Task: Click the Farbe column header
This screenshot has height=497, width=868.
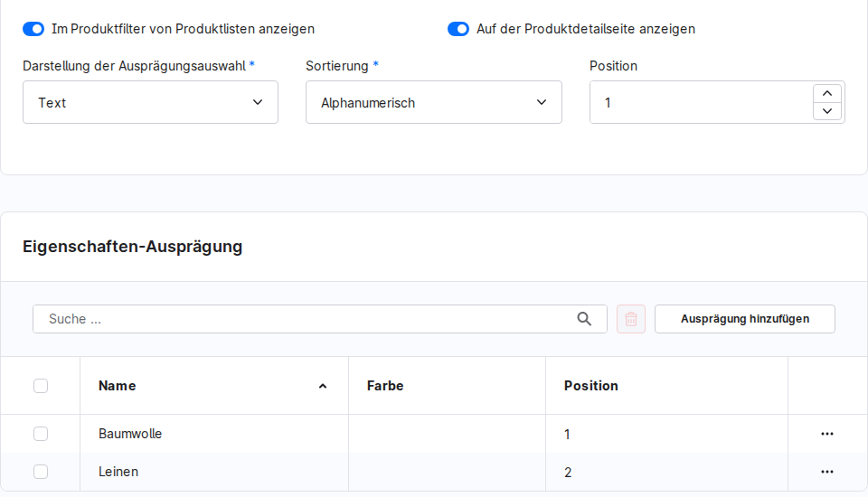Action: (447, 386)
